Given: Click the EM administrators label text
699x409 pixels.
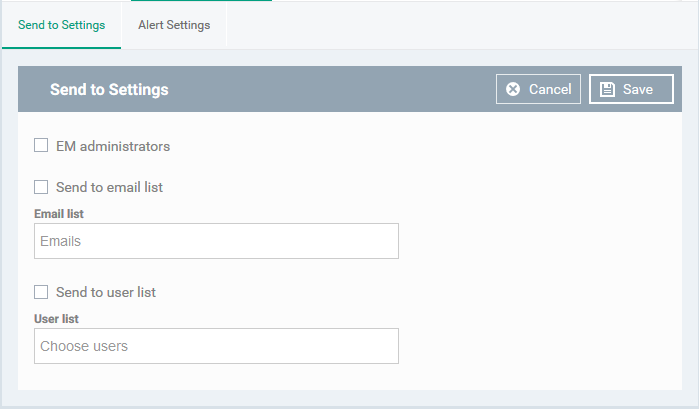Looking at the screenshot, I should (x=113, y=146).
